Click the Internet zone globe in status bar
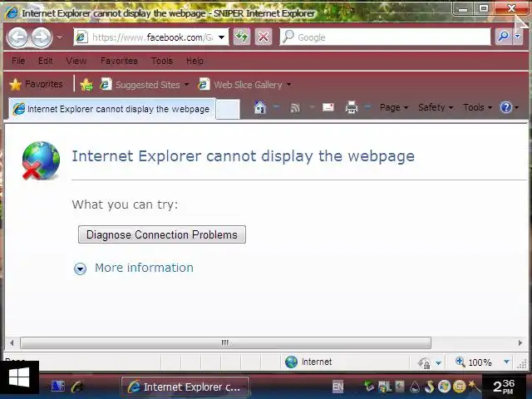This screenshot has width=532, height=399. click(291, 362)
